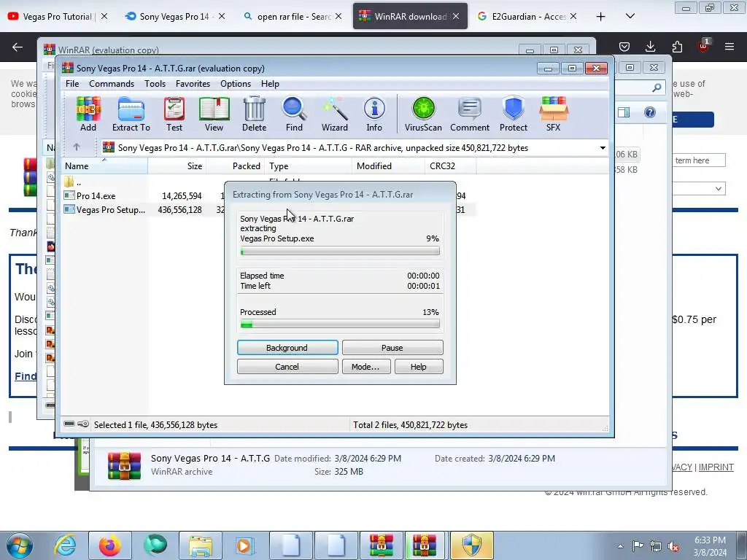The height and width of the screenshot is (560, 747).
Task: Click the password key icon in status bar
Action: coord(83,424)
